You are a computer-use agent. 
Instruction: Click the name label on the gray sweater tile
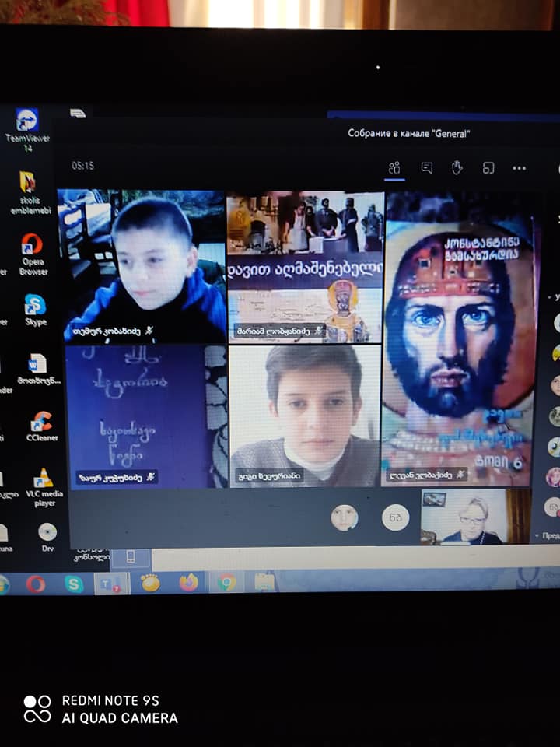[x=269, y=475]
